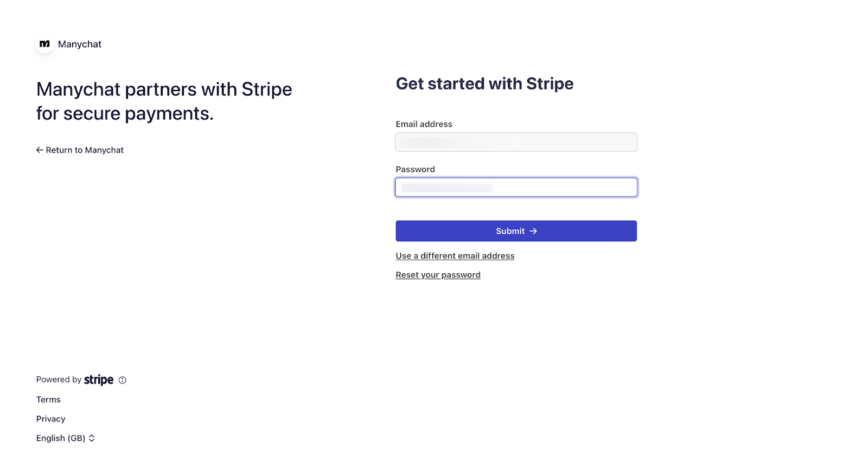Click the Manychat partners with Stripe headline
The image size is (868, 468).
tap(164, 101)
